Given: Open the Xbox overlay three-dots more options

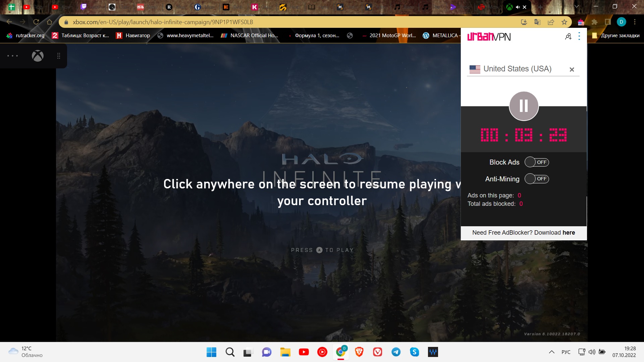Looking at the screenshot, I should pos(13,56).
